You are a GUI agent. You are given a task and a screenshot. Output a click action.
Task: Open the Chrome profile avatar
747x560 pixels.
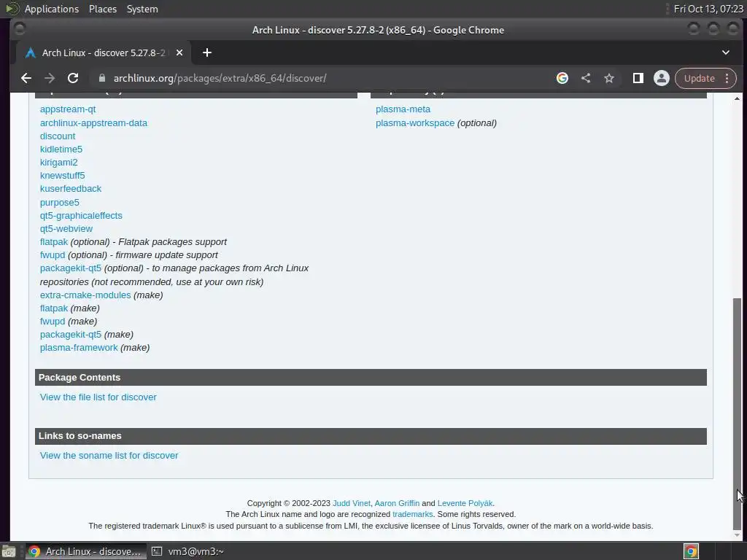[x=661, y=78]
